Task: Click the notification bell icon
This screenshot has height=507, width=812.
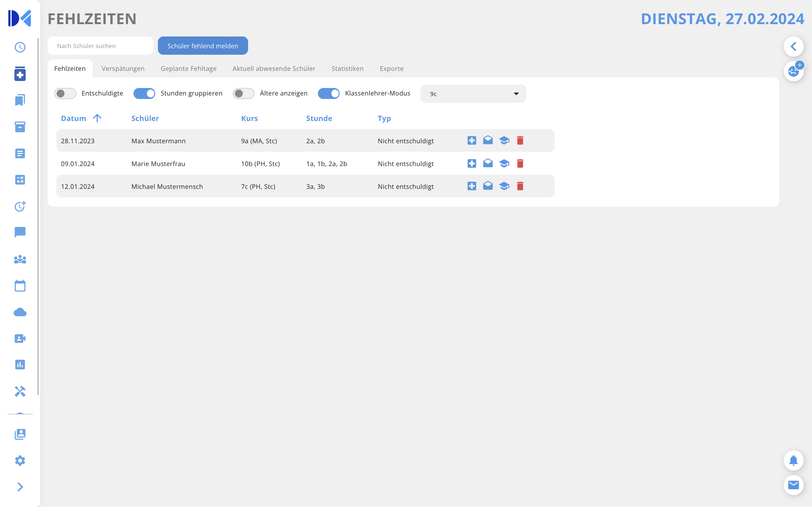Action: (793, 460)
